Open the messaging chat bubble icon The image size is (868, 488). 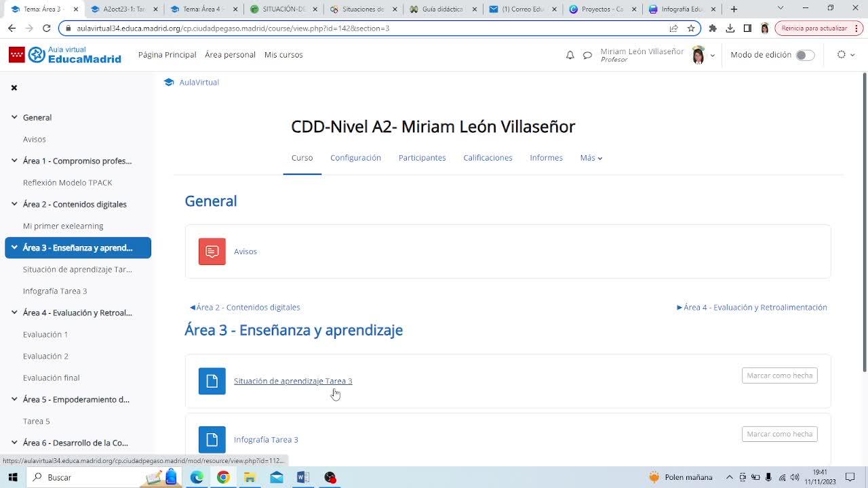(x=587, y=55)
